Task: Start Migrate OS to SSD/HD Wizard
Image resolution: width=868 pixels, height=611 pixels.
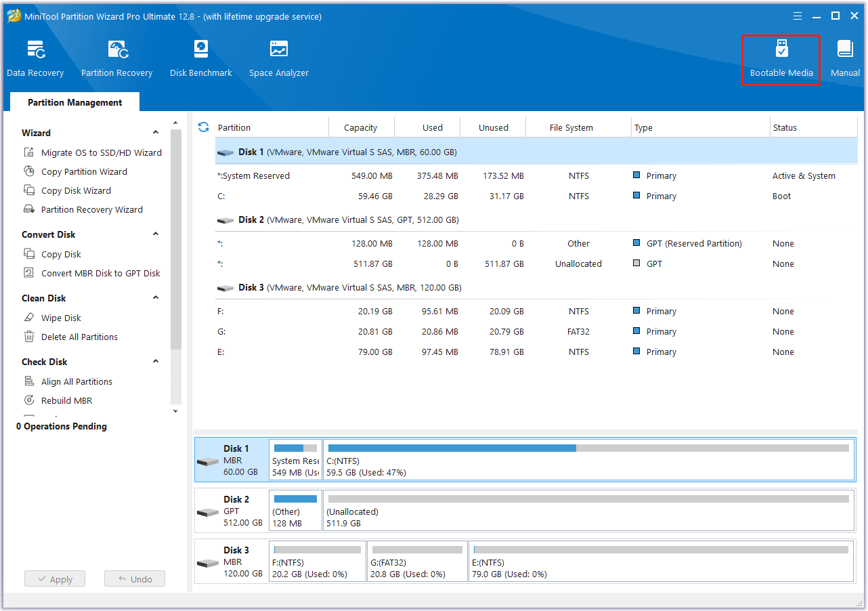Action: (x=101, y=152)
